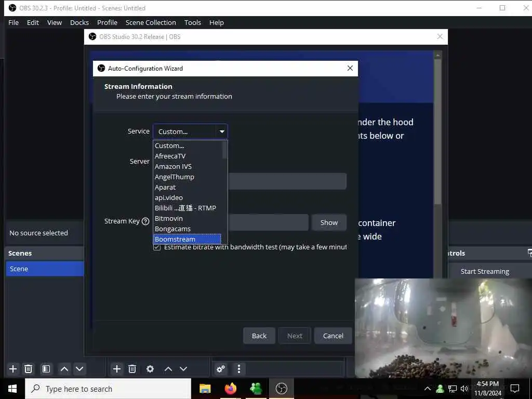
Task: Open Windows notification center
Action: point(515,389)
